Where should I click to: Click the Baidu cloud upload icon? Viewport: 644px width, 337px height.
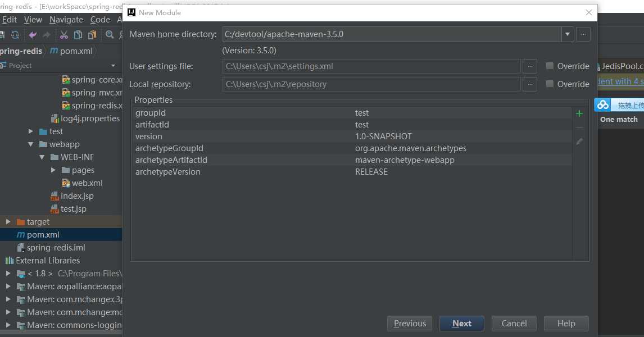click(603, 105)
